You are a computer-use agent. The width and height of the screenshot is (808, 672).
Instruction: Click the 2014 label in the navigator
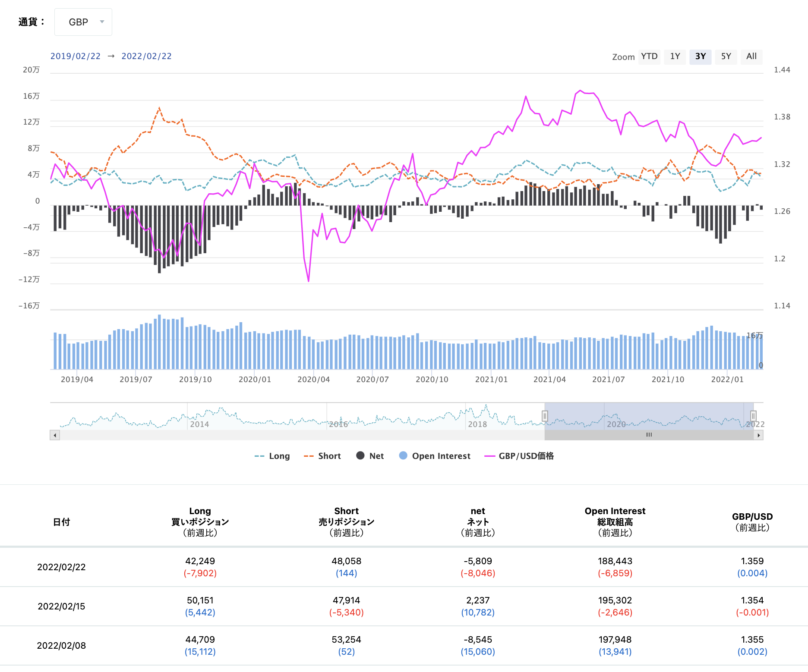199,424
